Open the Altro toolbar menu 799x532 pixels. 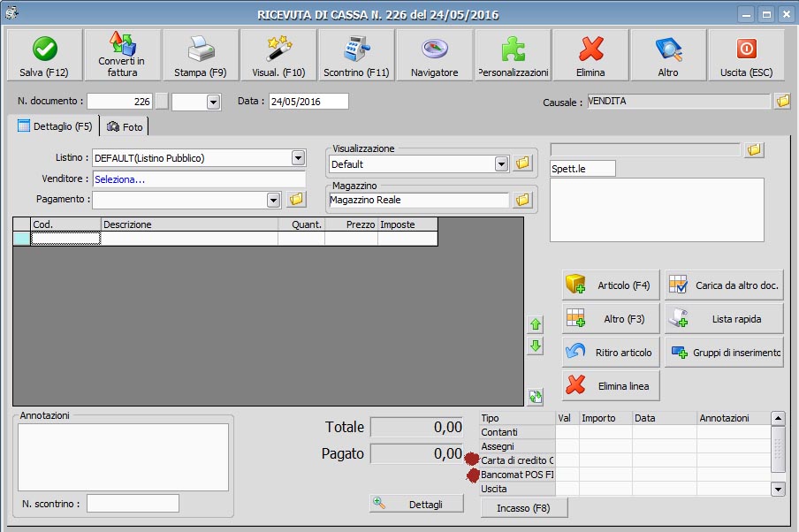[x=668, y=55]
